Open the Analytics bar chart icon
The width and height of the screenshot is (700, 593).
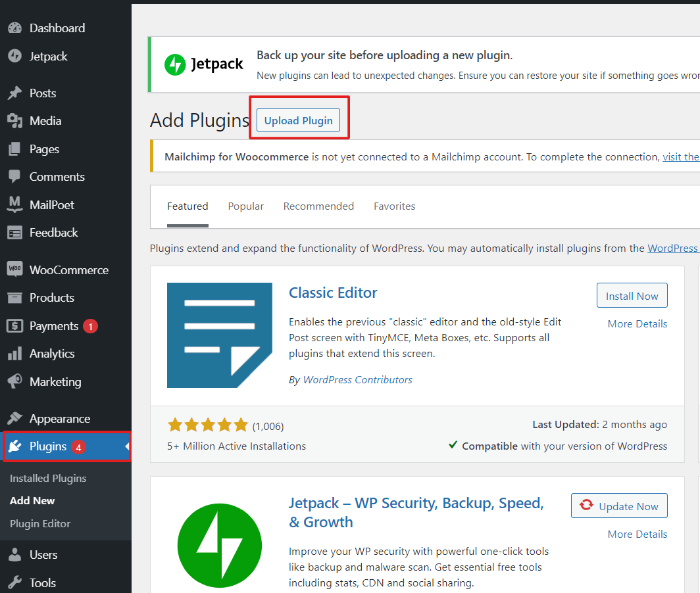click(x=14, y=353)
